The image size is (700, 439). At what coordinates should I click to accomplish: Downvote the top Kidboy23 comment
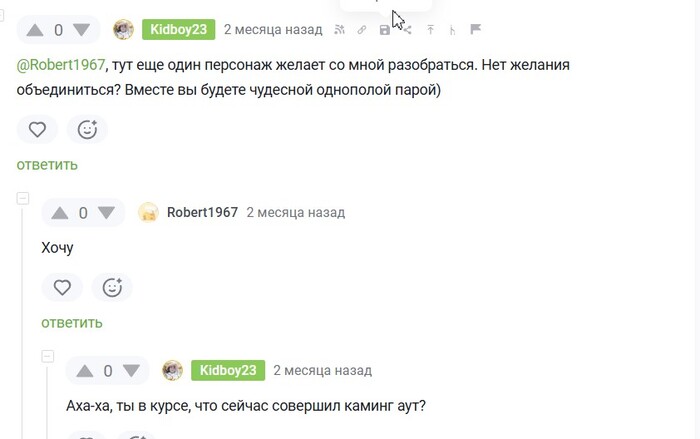coord(81,30)
